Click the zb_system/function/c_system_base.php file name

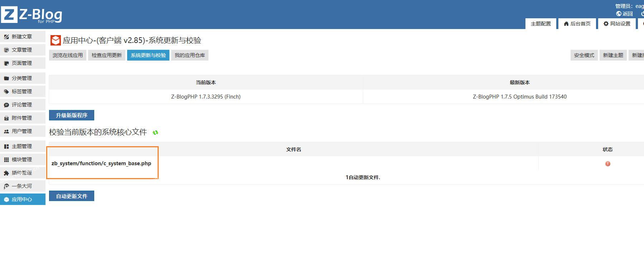[x=101, y=163]
